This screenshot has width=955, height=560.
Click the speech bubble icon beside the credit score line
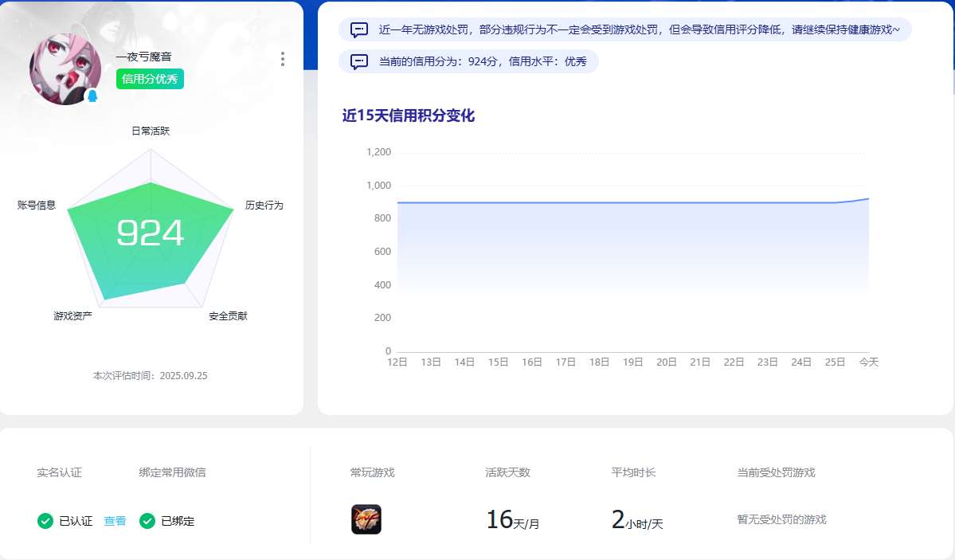(359, 62)
